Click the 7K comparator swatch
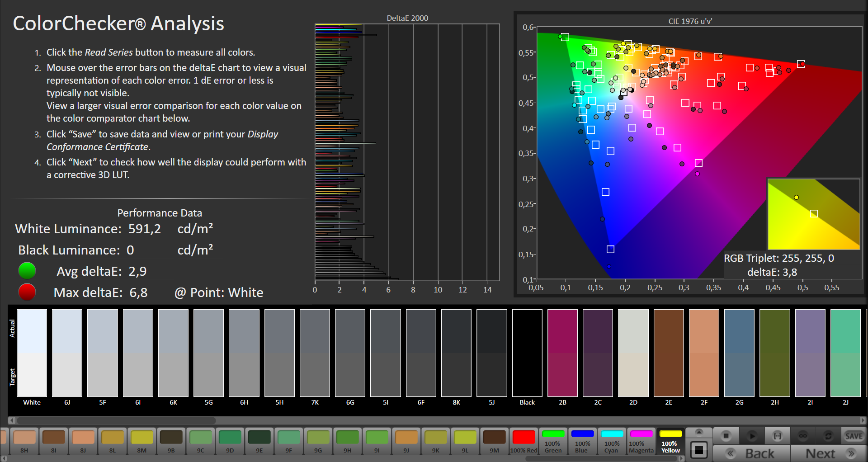 (x=315, y=353)
